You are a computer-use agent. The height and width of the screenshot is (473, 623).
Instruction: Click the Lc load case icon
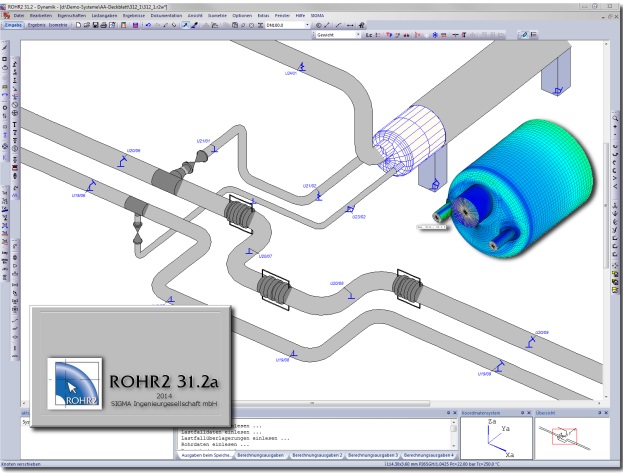coord(369,35)
